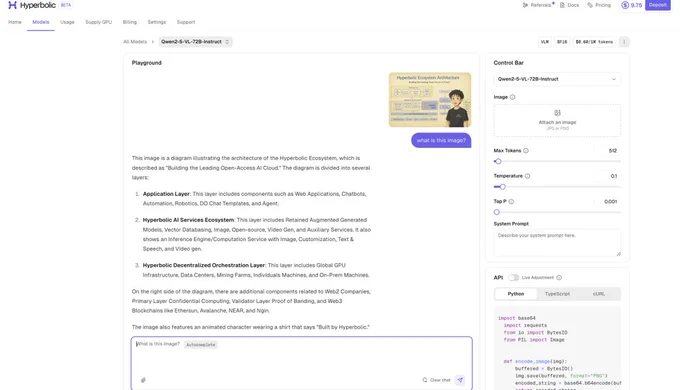The width and height of the screenshot is (680, 390).
Task: Expand the Control Bar model selector dropdown
Action: coord(557,79)
